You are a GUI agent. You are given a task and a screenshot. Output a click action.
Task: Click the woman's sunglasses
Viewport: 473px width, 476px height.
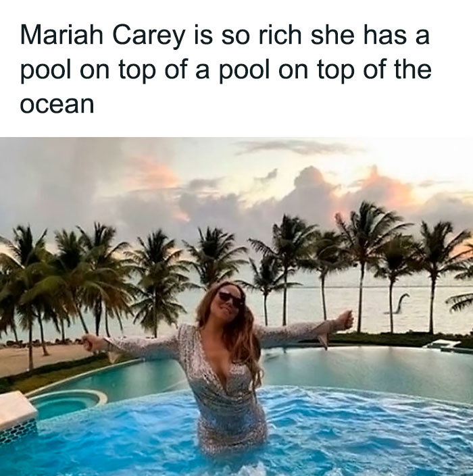coord(230,297)
